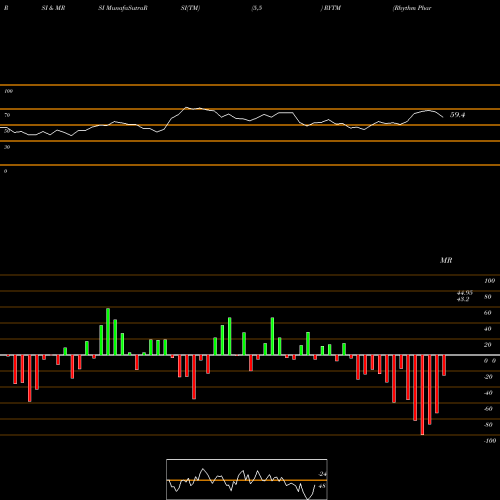Screen dimensions: 500x500
Task: Click the MR axis label 40
Action: [488, 329]
